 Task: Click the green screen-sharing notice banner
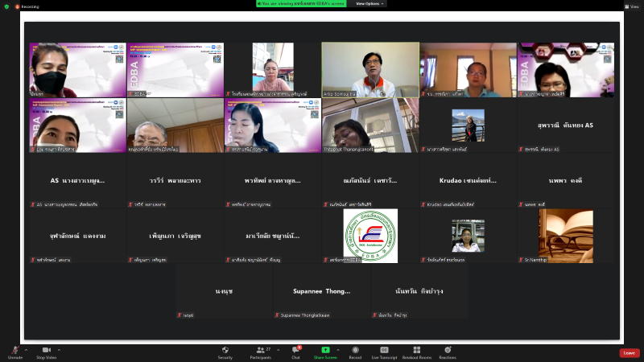pyautogui.click(x=300, y=4)
